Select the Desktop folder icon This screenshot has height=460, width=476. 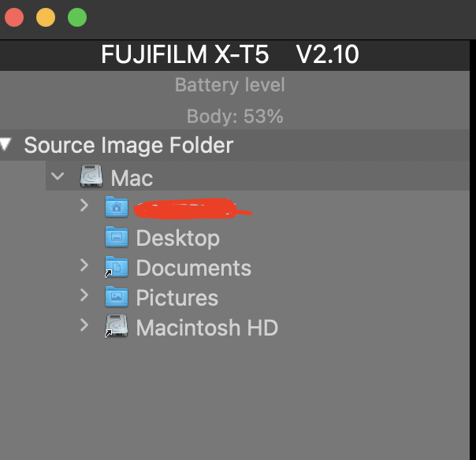117,236
